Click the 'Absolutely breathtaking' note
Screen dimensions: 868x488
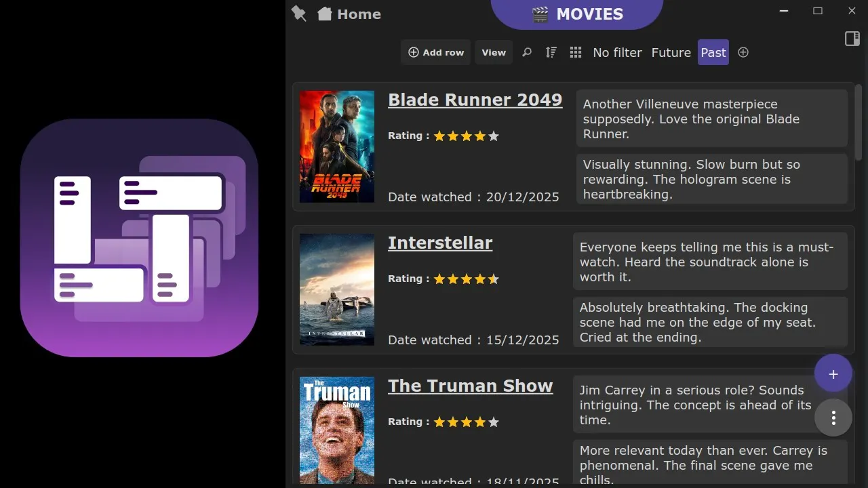pyautogui.click(x=710, y=322)
